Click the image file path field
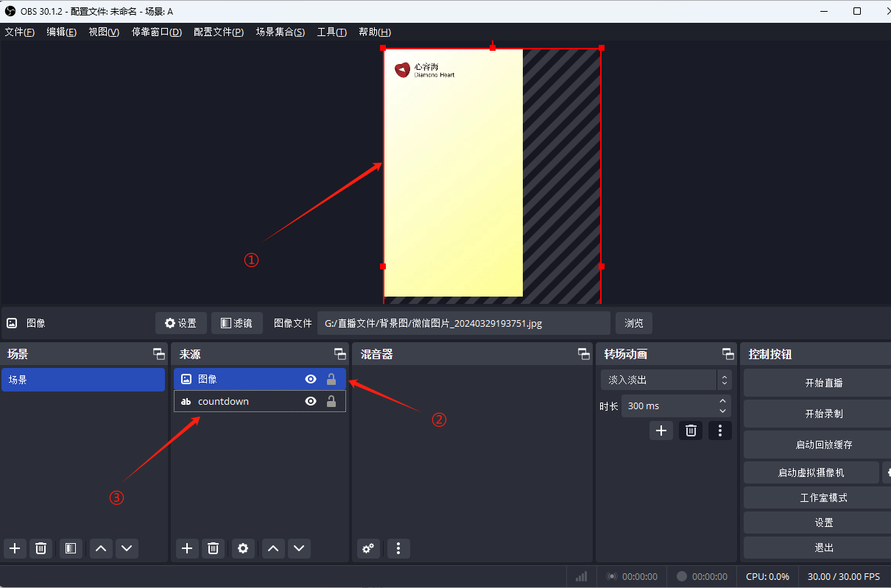 pyautogui.click(x=464, y=323)
